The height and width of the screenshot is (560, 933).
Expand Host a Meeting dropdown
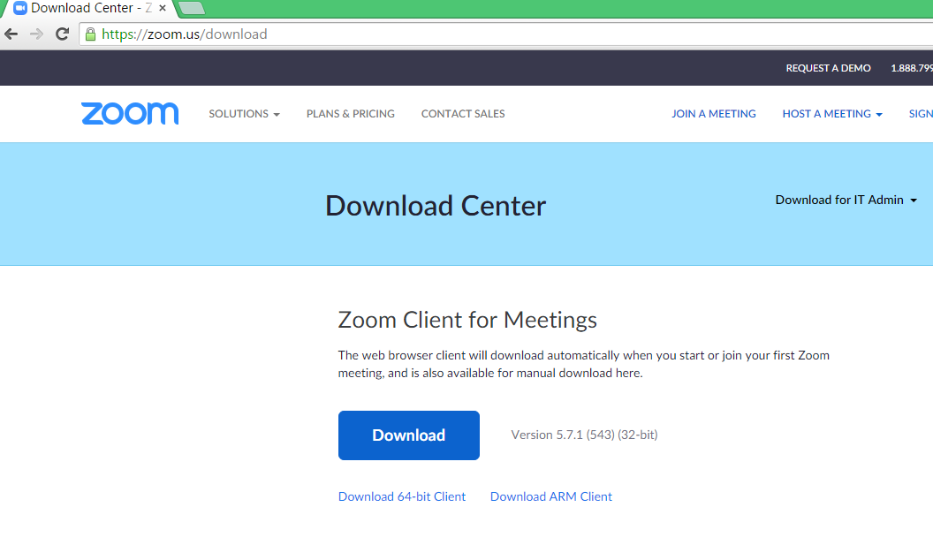click(832, 114)
